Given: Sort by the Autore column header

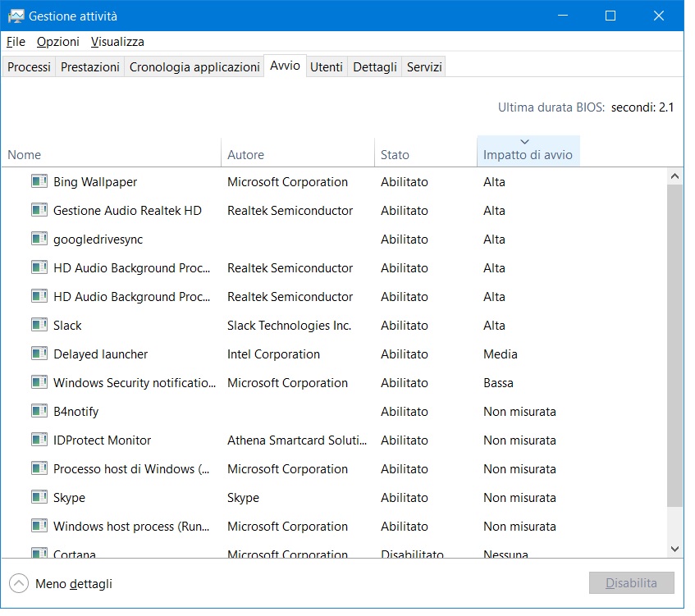Looking at the screenshot, I should (298, 153).
